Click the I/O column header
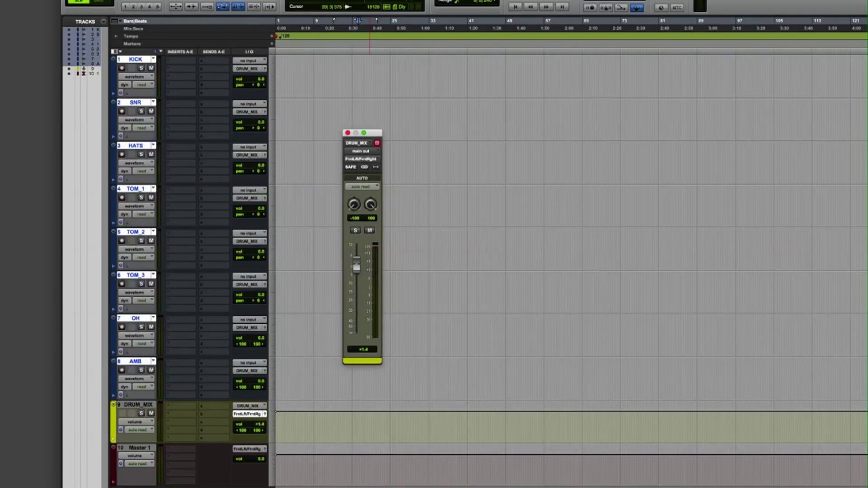The width and height of the screenshot is (868, 488). (250, 52)
